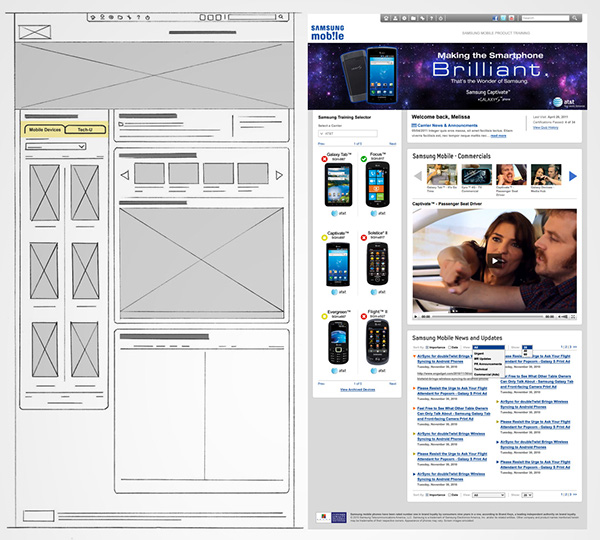600x540 pixels.
Task: Choose the clock icon in the top toolbar
Action: [x=404, y=18]
